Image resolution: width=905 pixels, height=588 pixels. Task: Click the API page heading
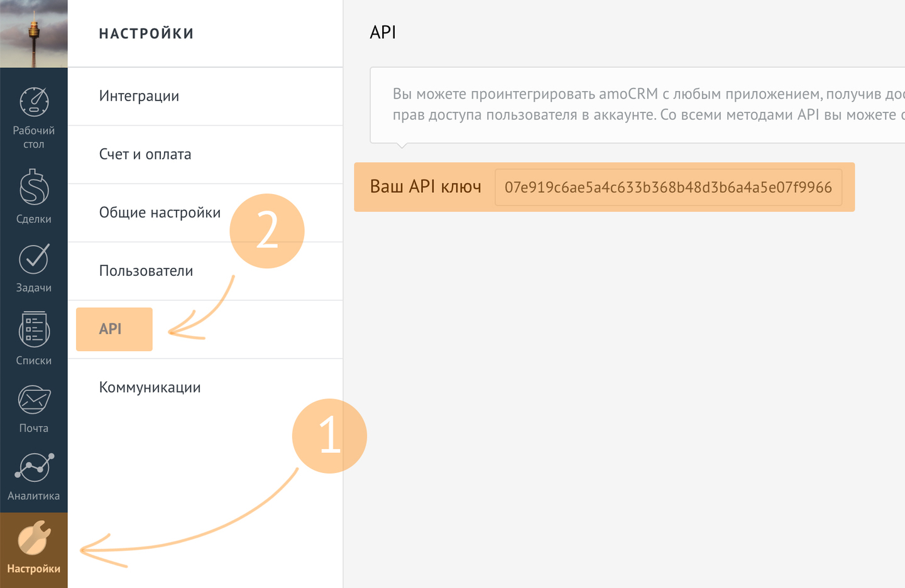(383, 33)
